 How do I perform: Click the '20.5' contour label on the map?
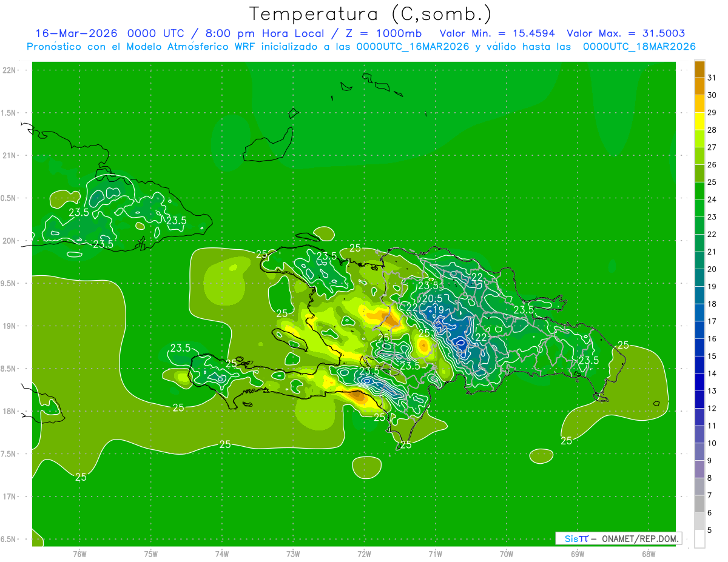pyautogui.click(x=432, y=299)
